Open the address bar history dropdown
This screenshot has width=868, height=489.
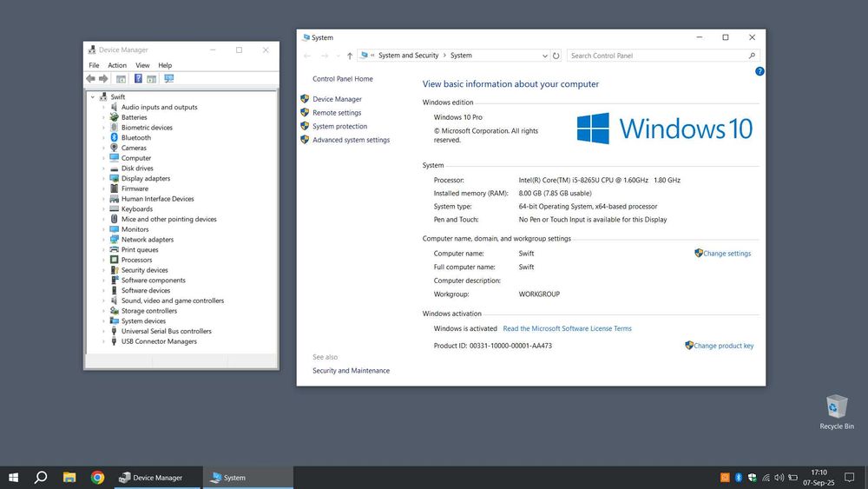(x=545, y=56)
